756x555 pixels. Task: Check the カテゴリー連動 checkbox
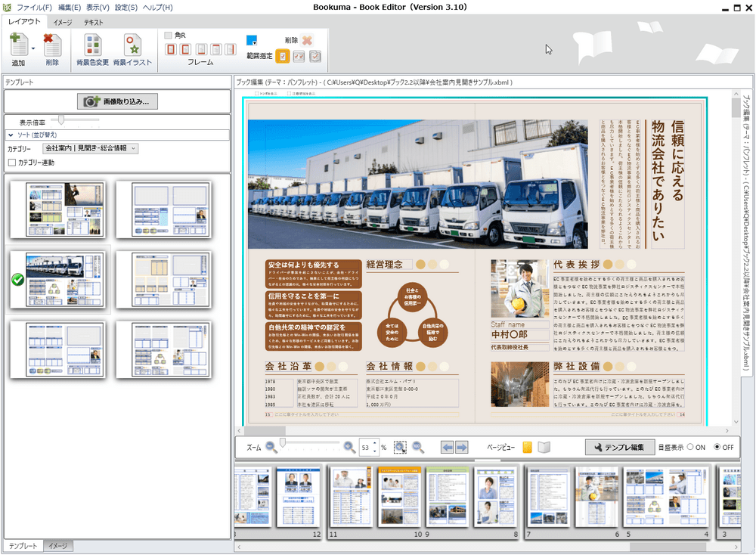coord(12,163)
